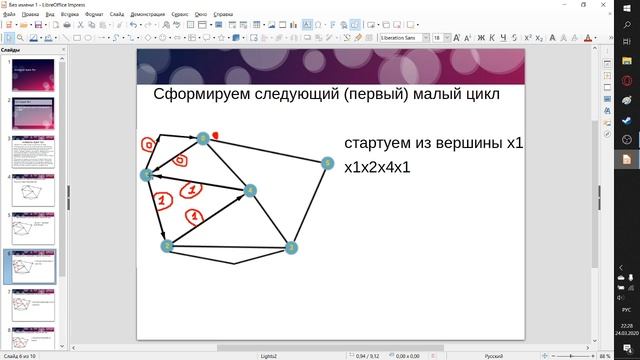The image size is (640, 360).
Task: Click the Cut scissors icon
Action: pos(81,25)
